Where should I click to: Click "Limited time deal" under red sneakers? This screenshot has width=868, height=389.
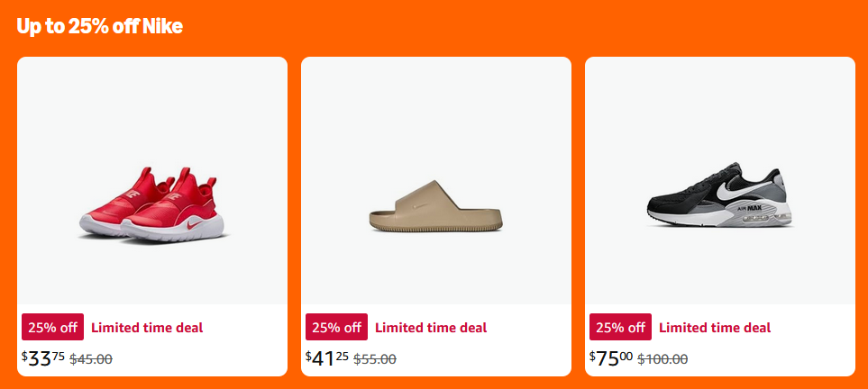(x=147, y=328)
